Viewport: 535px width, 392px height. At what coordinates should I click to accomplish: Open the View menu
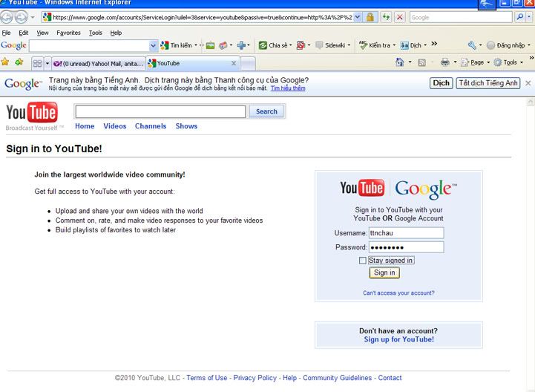click(x=42, y=33)
